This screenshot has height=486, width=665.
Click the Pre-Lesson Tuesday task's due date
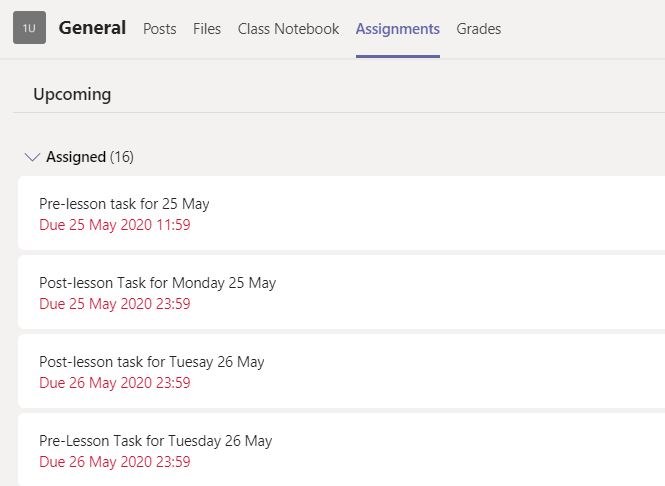(x=115, y=462)
